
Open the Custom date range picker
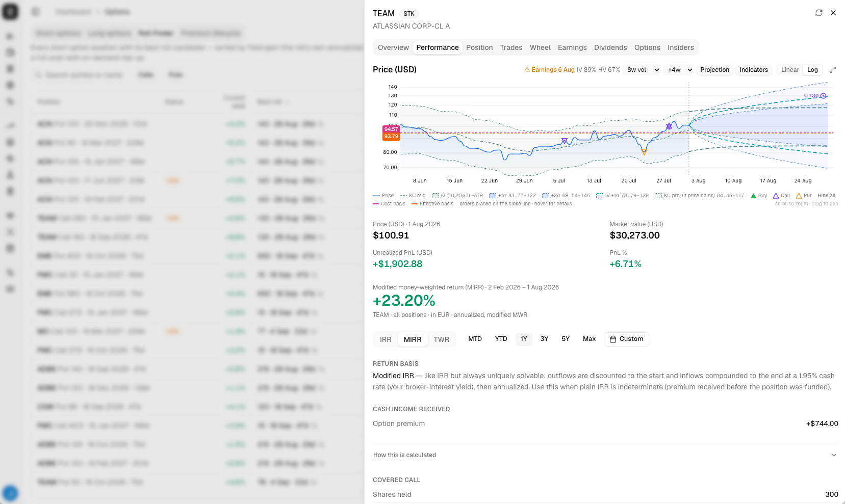pos(626,339)
